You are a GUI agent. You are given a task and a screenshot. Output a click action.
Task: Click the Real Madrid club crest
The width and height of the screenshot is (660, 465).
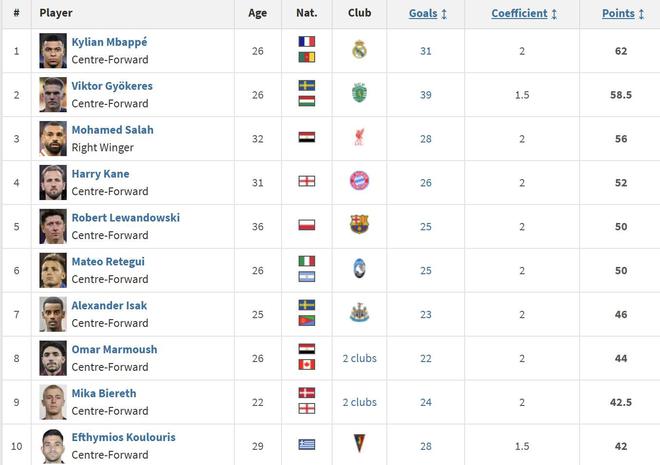click(x=360, y=50)
